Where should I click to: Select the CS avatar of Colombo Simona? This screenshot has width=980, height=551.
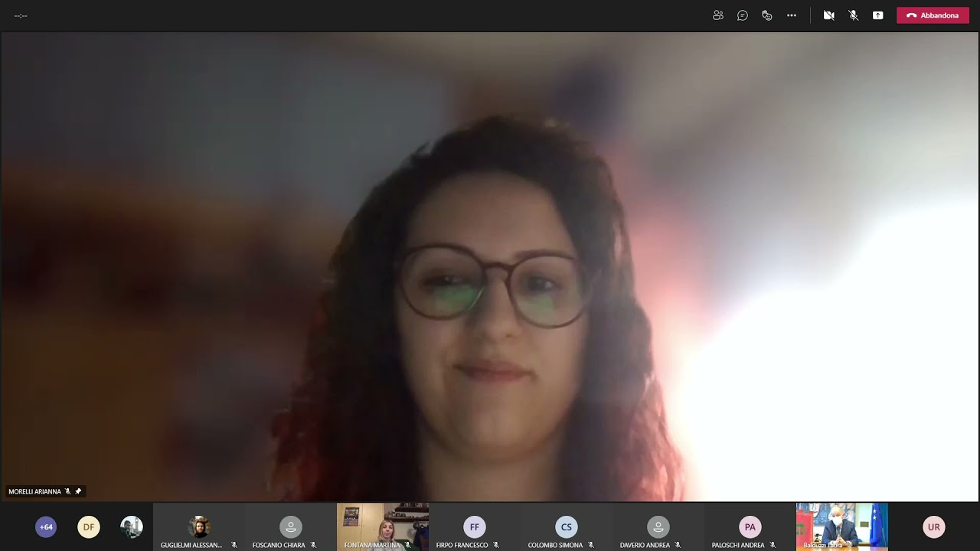pos(567,527)
